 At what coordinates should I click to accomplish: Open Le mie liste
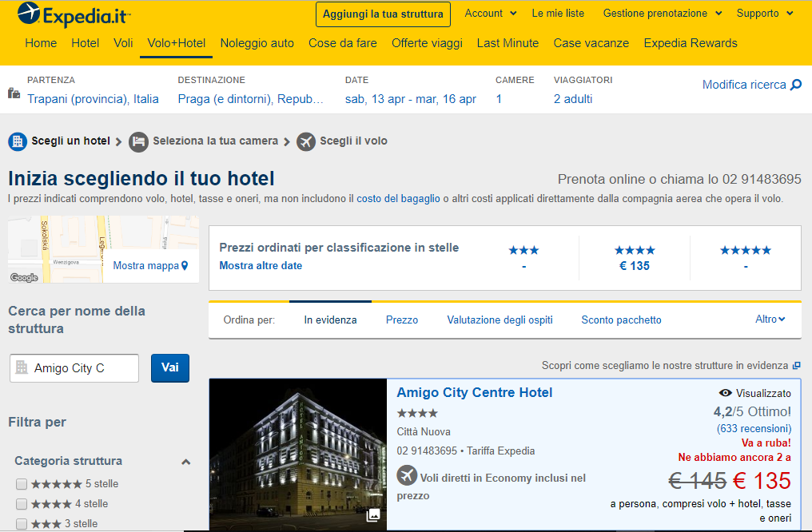point(558,14)
